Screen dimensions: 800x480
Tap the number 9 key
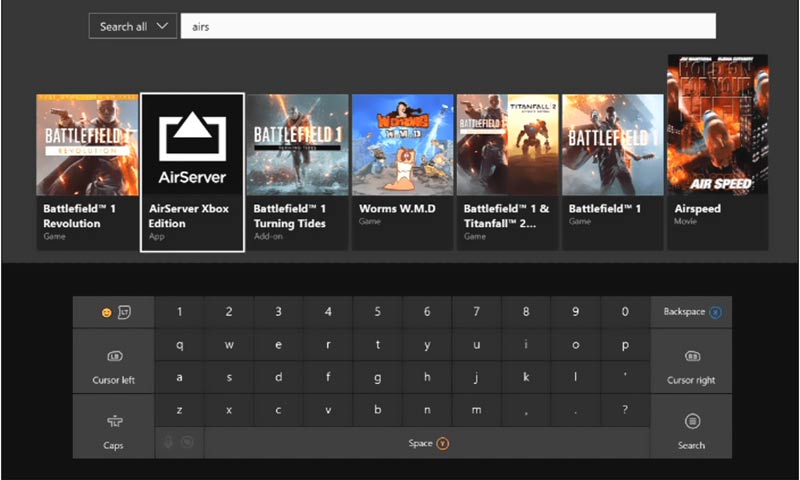click(x=576, y=312)
